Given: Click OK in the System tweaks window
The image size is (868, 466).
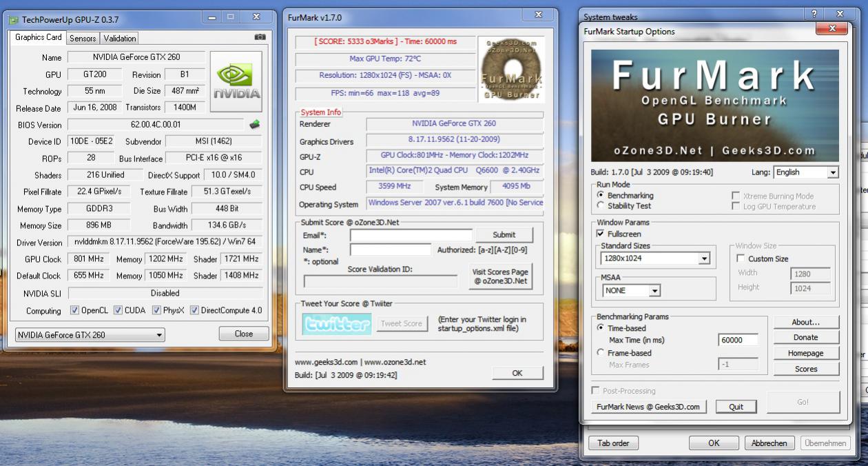Looking at the screenshot, I should coord(714,443).
